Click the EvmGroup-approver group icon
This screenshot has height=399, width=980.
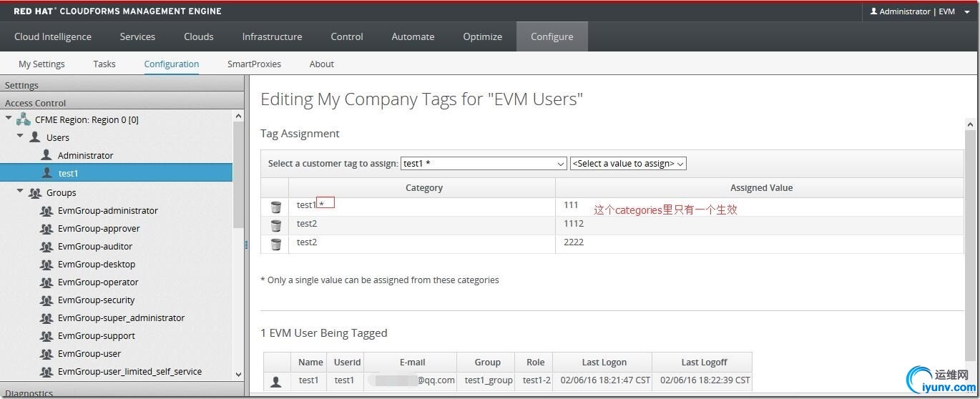(x=46, y=229)
